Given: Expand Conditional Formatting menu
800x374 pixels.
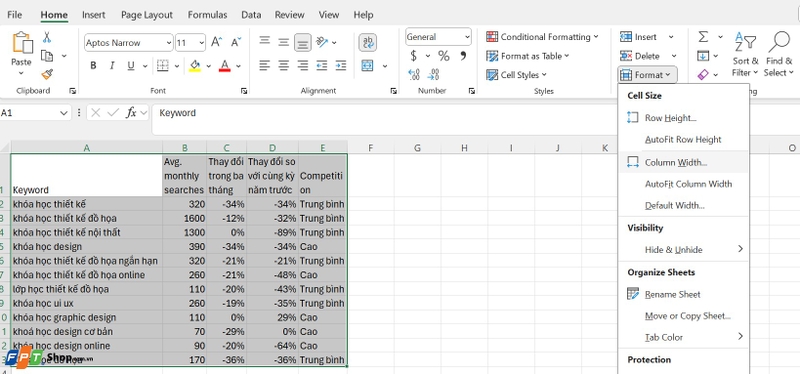Looking at the screenshot, I should coord(542,37).
